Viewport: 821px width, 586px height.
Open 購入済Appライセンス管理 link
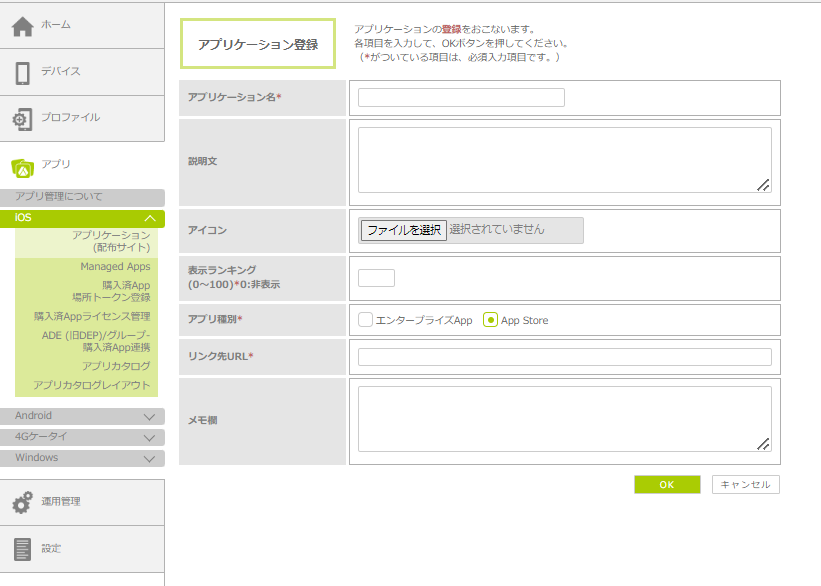pyautogui.click(x=92, y=316)
